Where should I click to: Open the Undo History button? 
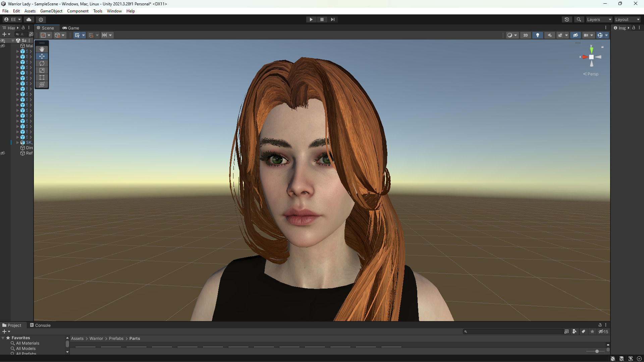click(567, 19)
